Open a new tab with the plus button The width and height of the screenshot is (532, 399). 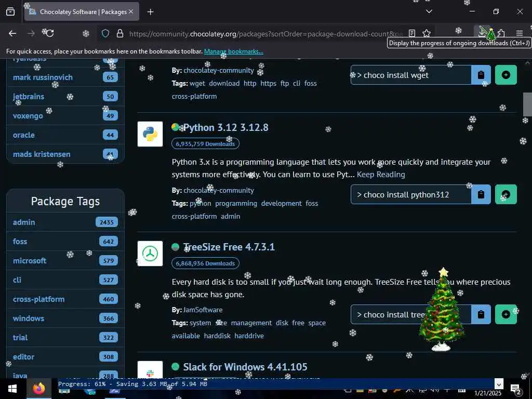(150, 12)
